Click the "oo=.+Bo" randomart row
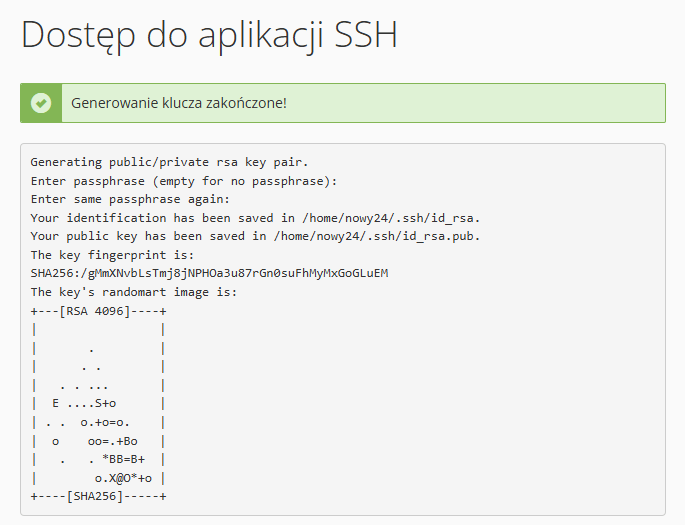This screenshot has height=525, width=685. (x=112, y=441)
